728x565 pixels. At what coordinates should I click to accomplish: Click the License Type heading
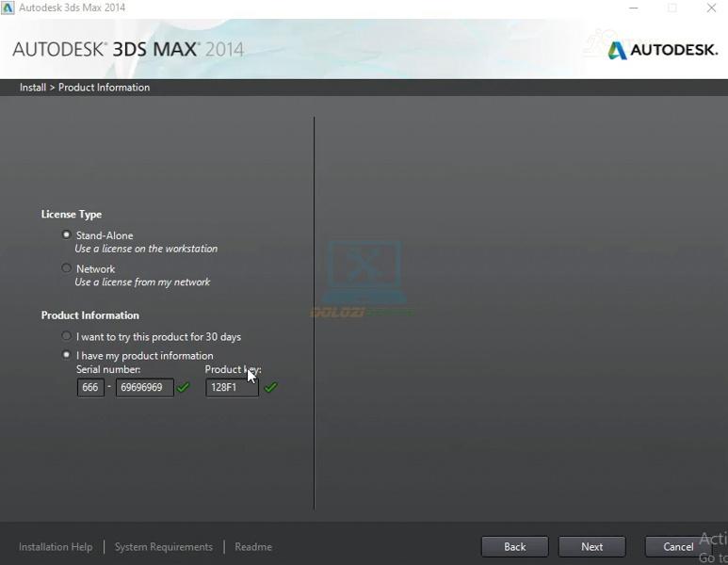[x=72, y=215]
